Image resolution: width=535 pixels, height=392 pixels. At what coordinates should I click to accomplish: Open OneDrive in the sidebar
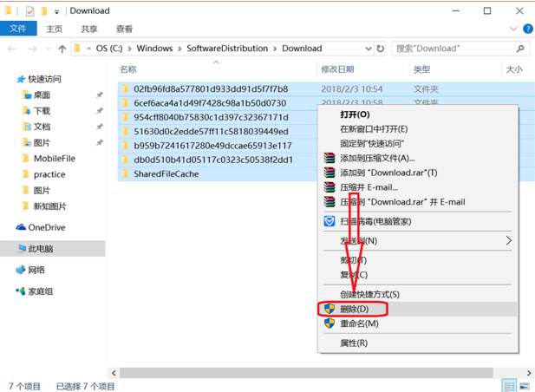tap(46, 227)
